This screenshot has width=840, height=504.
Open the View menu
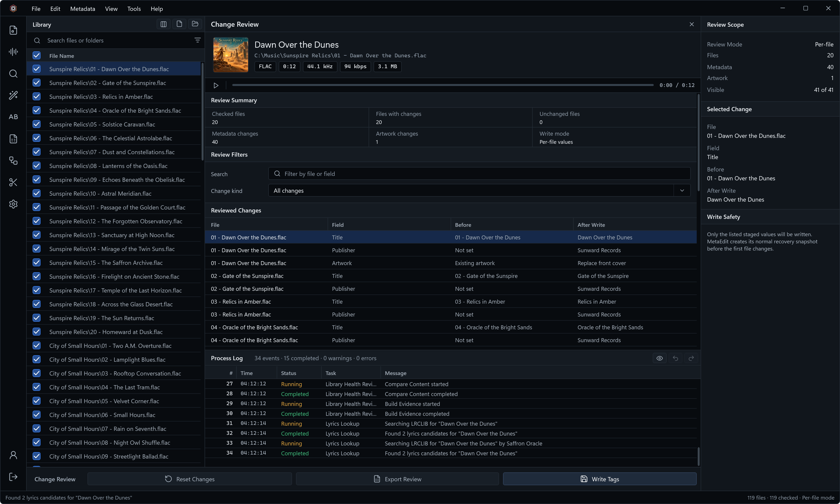point(111,8)
